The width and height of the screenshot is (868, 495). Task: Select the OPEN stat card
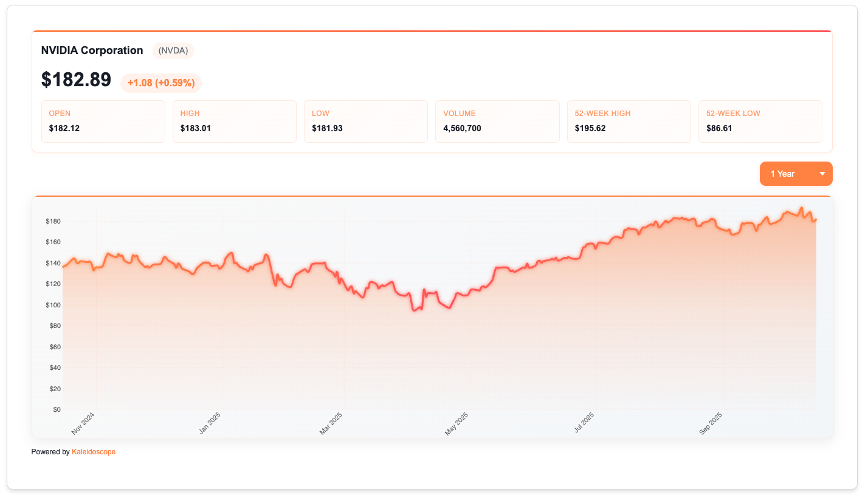[x=103, y=121]
